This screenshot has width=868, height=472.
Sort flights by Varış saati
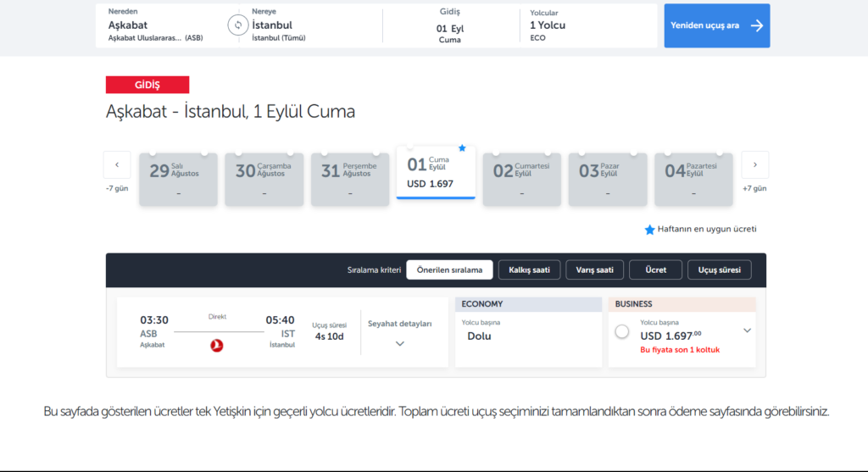595,270
